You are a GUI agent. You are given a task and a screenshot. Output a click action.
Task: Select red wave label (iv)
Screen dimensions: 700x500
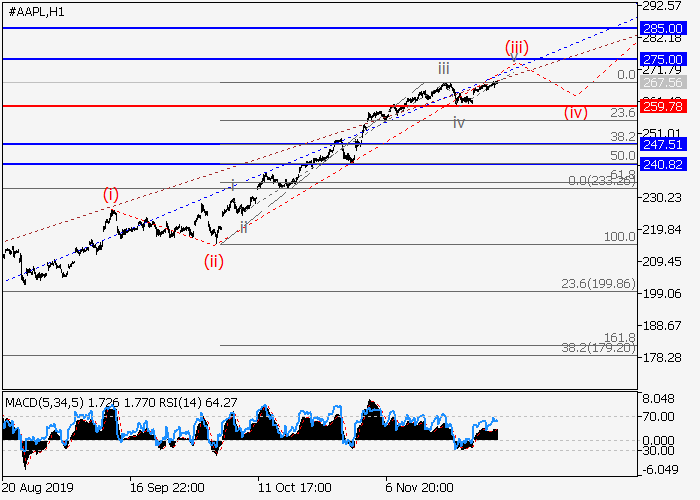[x=575, y=112]
